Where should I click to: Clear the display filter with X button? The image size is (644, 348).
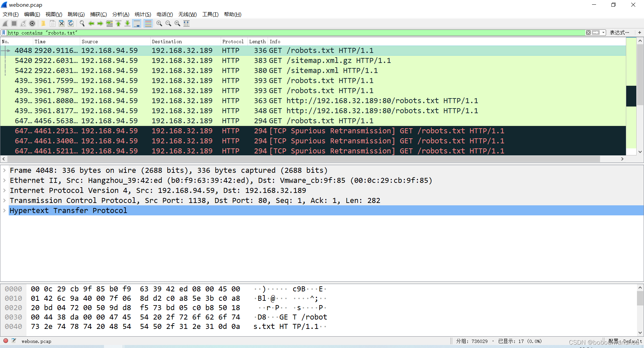588,32
